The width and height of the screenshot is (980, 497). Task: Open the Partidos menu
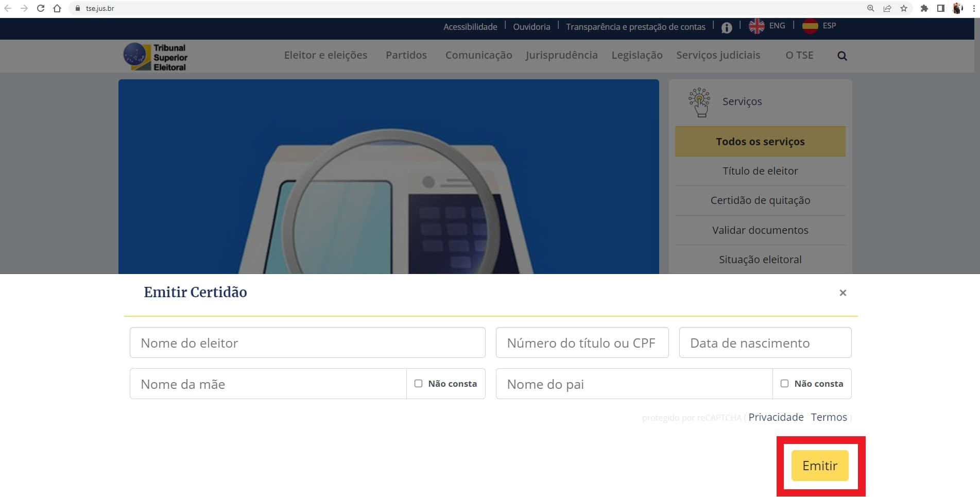coord(406,55)
